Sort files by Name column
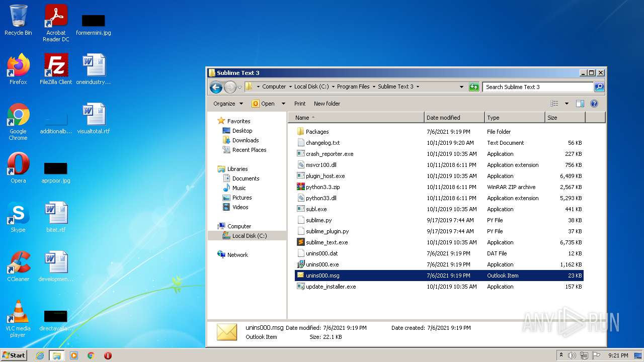 [x=356, y=118]
